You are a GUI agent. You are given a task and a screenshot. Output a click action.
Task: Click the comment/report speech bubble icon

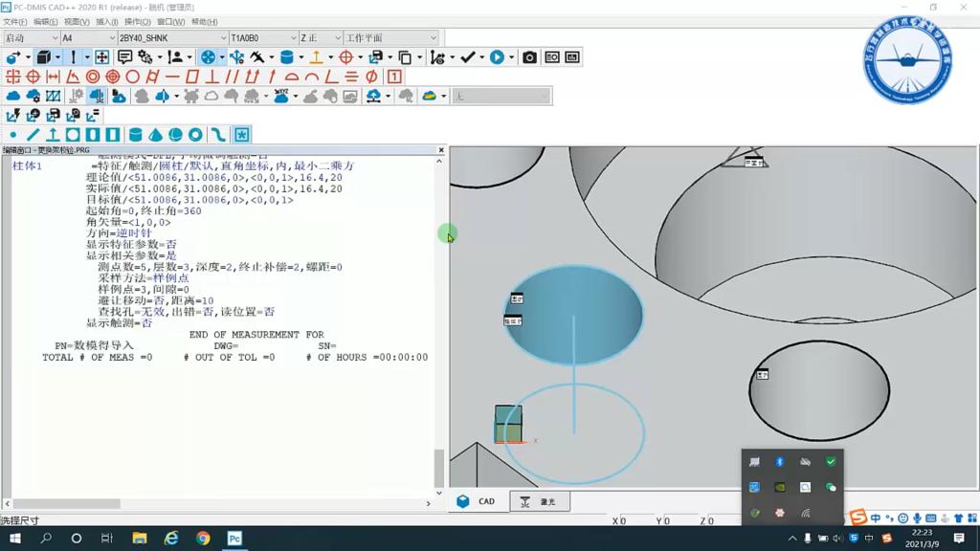[124, 57]
